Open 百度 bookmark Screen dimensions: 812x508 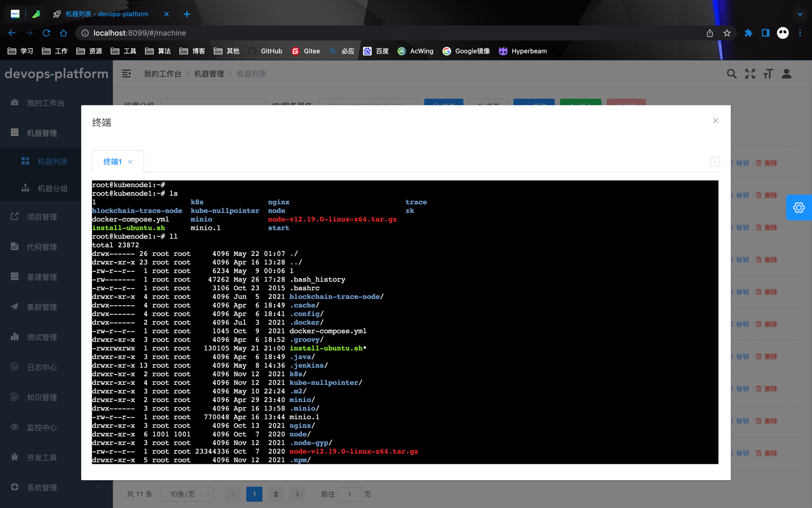tap(376, 51)
